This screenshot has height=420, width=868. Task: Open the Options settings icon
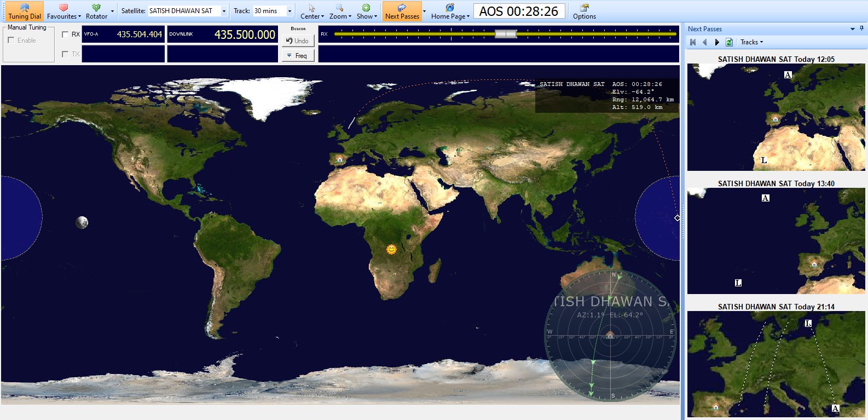(x=584, y=11)
